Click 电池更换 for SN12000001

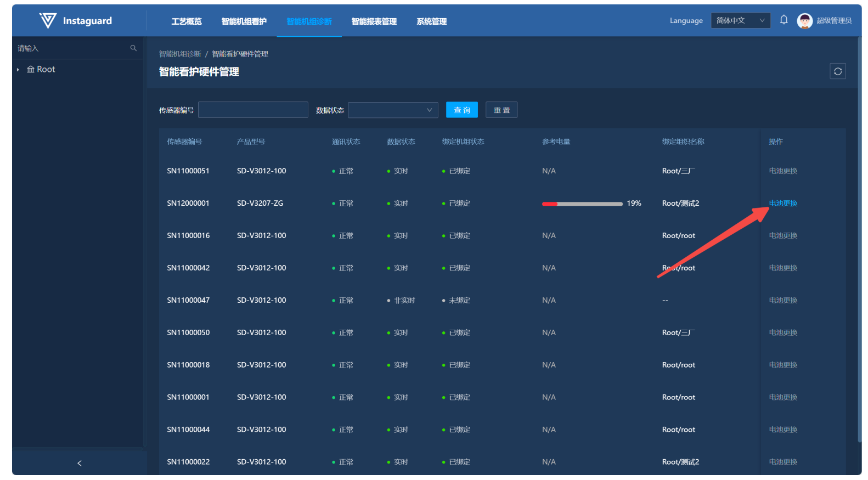tap(783, 203)
